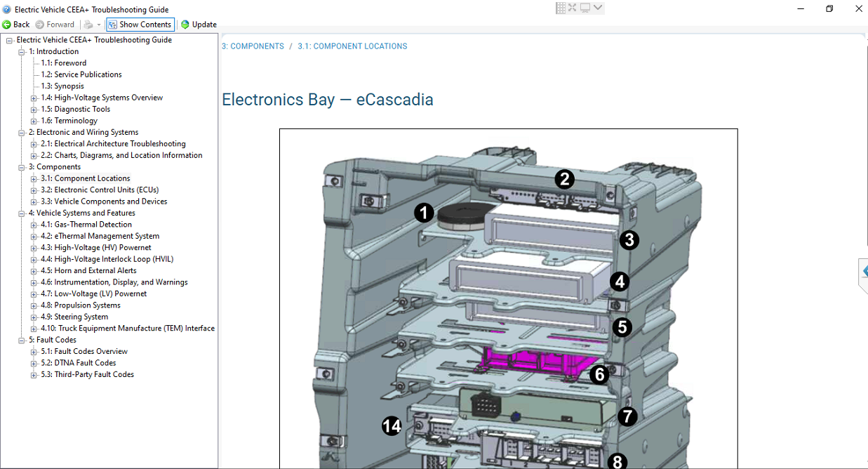868x469 pixels.
Task: Select 4.8: Propulsion Systems in the contents tree
Action: tap(82, 305)
